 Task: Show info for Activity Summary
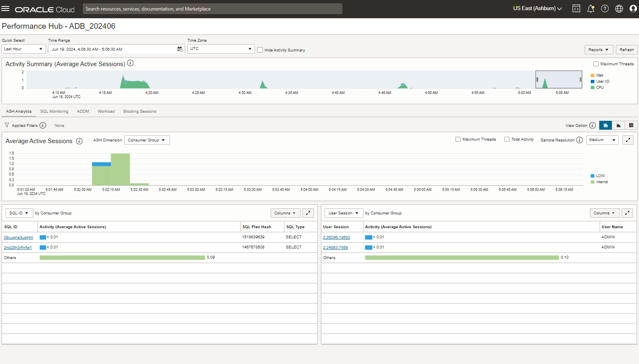(x=130, y=63)
